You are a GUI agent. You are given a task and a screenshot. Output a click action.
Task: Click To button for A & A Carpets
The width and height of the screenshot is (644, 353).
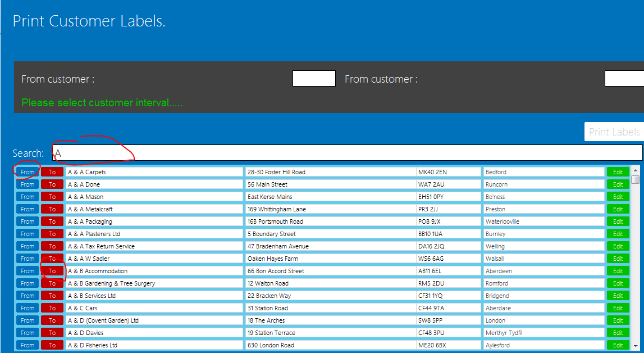click(52, 172)
